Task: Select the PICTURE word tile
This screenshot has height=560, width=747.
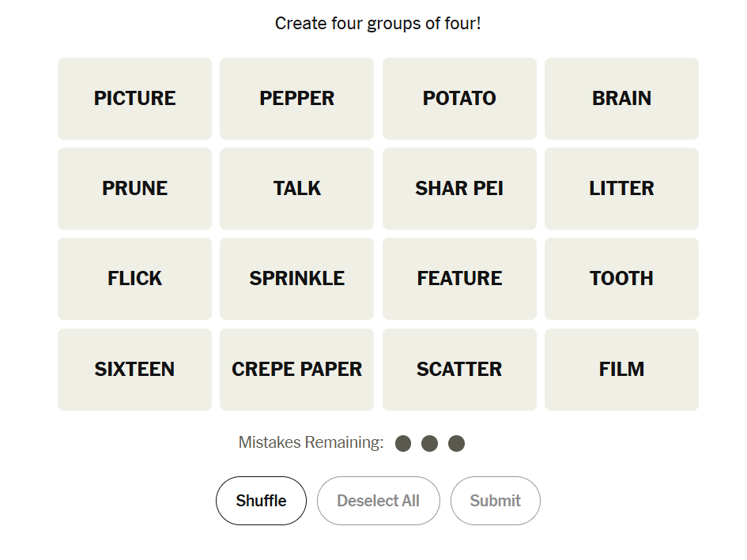Action: click(x=134, y=99)
